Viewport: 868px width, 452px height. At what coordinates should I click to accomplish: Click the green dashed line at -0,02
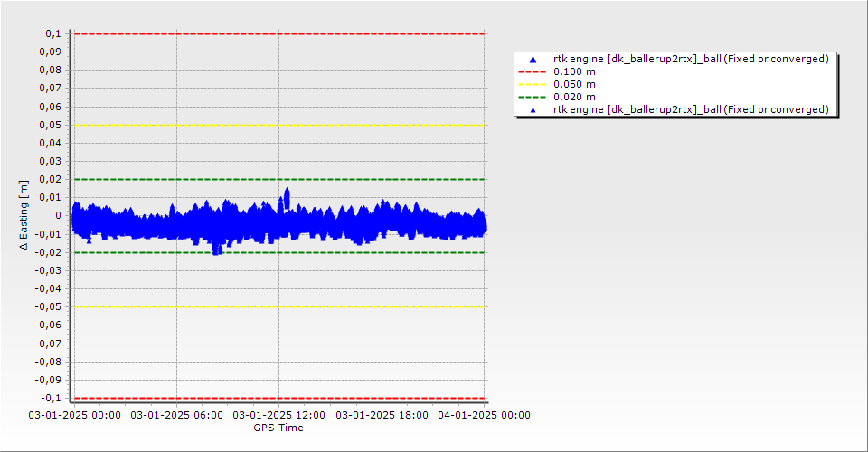[x=279, y=253]
